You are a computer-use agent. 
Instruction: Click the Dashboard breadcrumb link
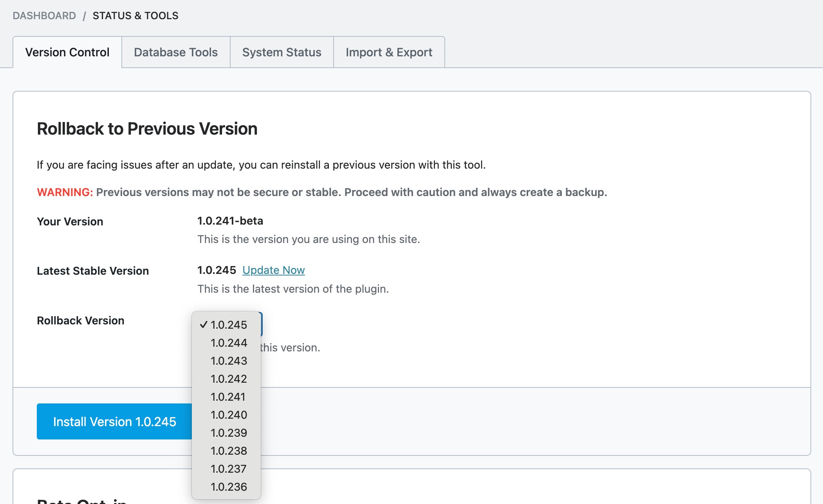44,16
